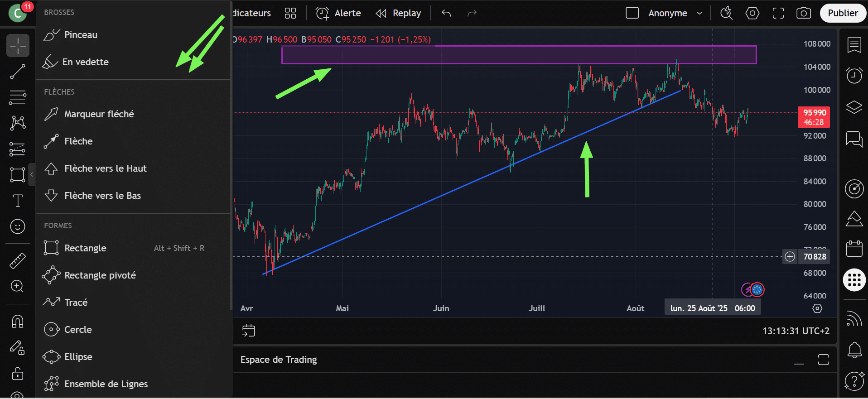Select the trend line drawing tool
This screenshot has height=399, width=868.
pos(18,72)
